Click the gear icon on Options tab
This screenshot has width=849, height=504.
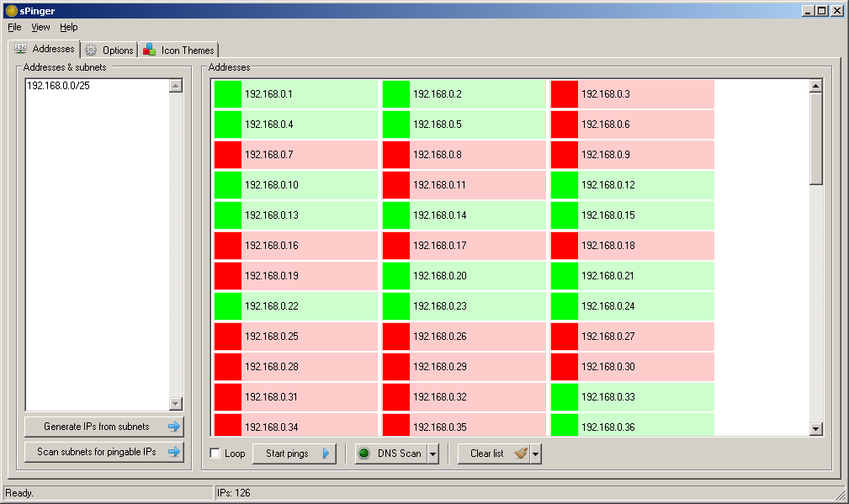pos(91,50)
